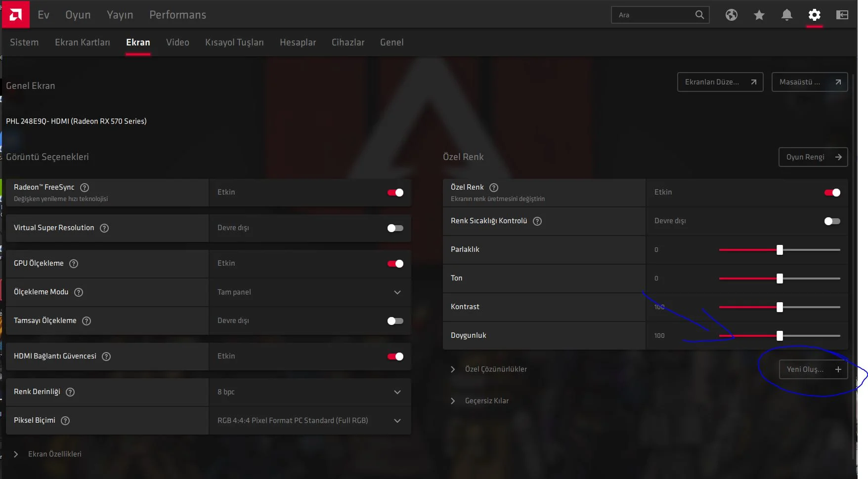Click the Oyun Rengi button
Screen dimensions: 868x479
(x=813, y=157)
